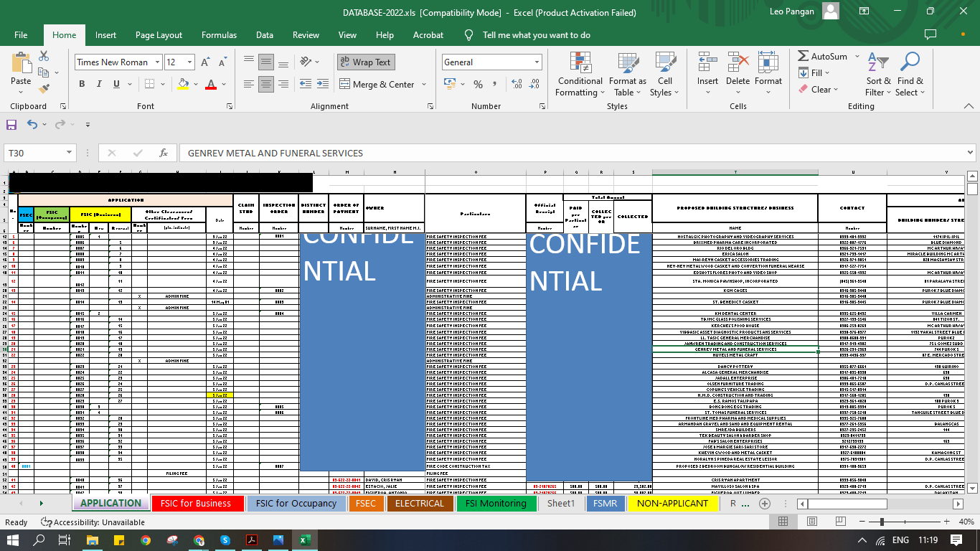
Task: Switch to the Data ribbon tab
Action: pyautogui.click(x=265, y=34)
